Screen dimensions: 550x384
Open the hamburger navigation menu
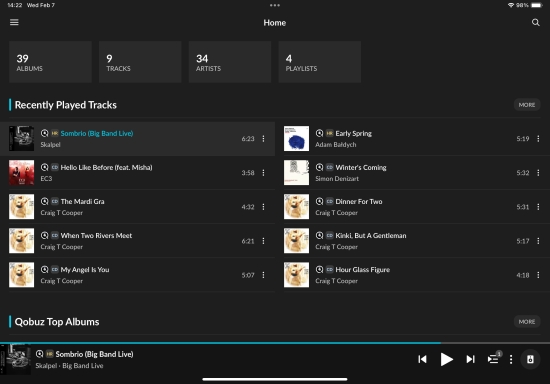tap(14, 22)
